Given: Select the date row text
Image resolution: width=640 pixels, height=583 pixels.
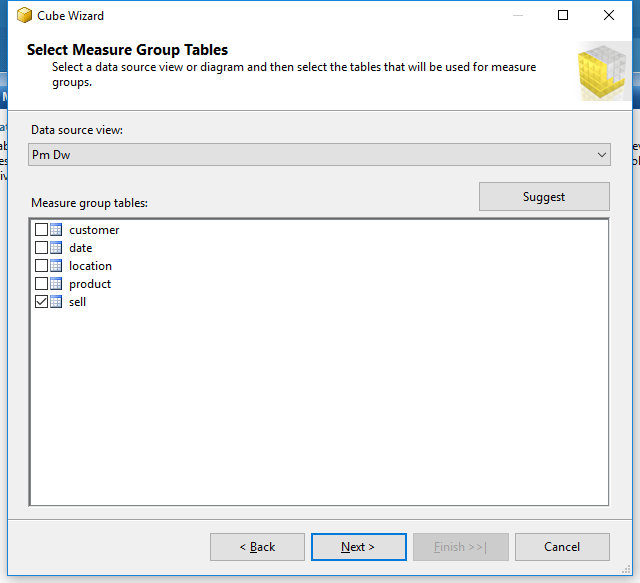Looking at the screenshot, I should click(x=81, y=248).
